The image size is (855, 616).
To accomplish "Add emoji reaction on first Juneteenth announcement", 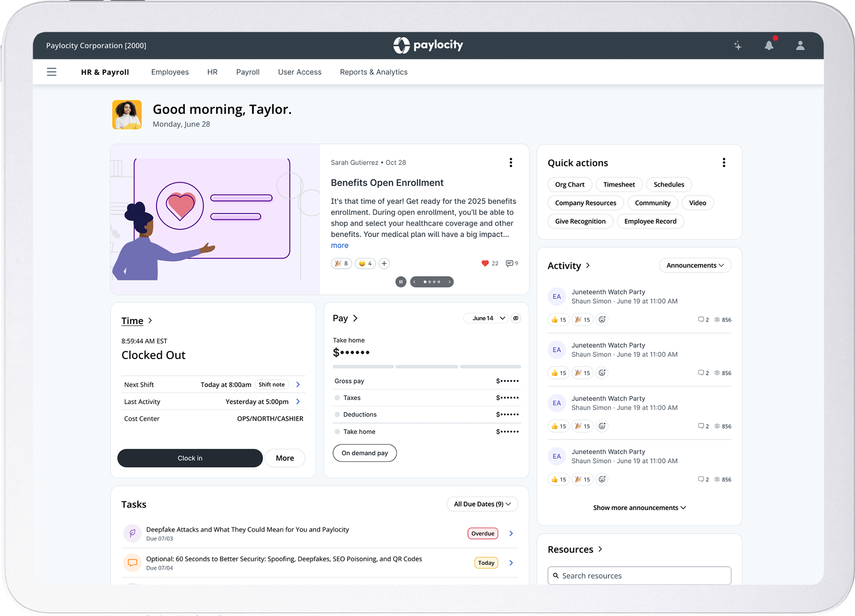I will (602, 320).
